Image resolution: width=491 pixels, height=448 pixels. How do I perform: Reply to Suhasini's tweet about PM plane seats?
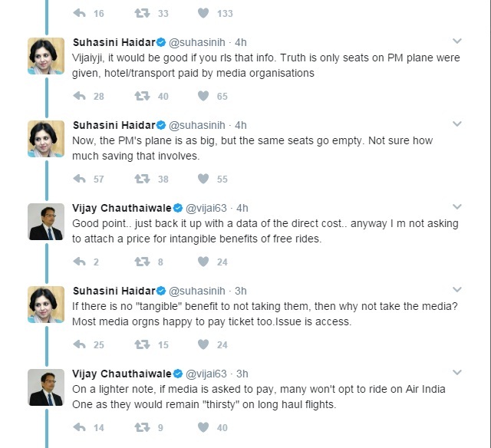[x=79, y=96]
